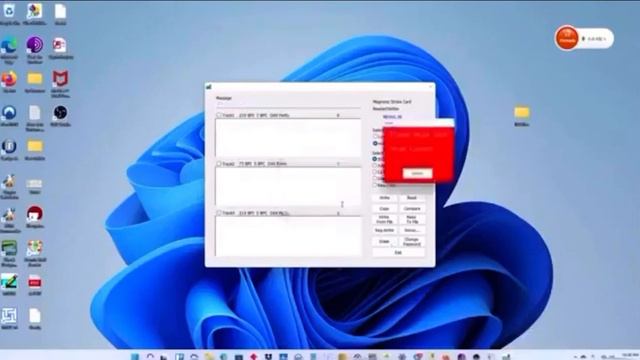Click the Write button
Viewport: 640px width, 360px height.
click(x=384, y=198)
